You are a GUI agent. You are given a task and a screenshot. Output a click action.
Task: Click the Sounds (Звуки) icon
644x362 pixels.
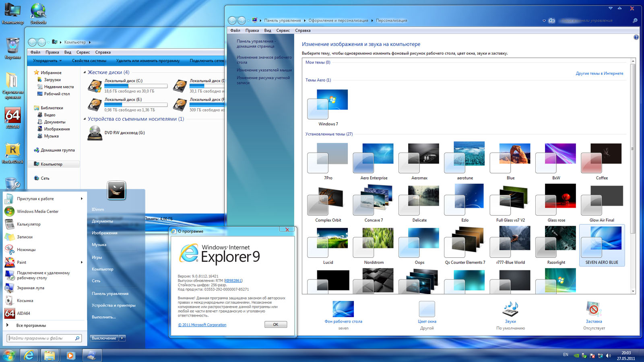pyautogui.click(x=510, y=309)
